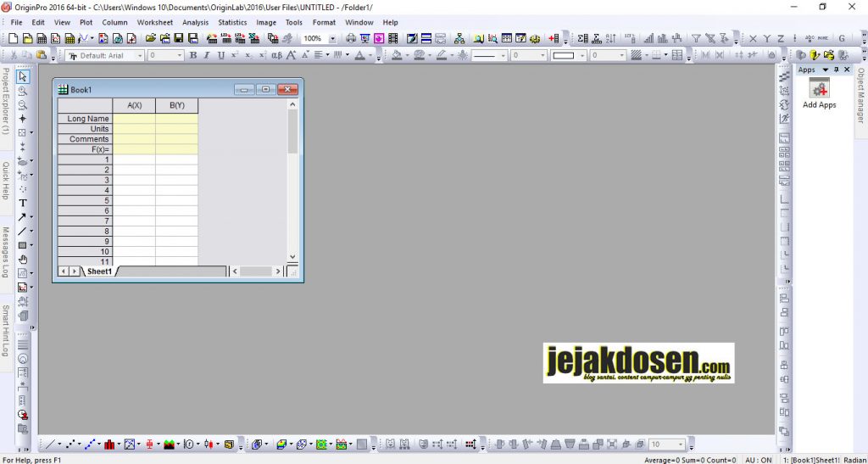Click the Statistics on Columns sigma icon
Viewport: 868px width, 464px height.
pyautogui.click(x=582, y=39)
